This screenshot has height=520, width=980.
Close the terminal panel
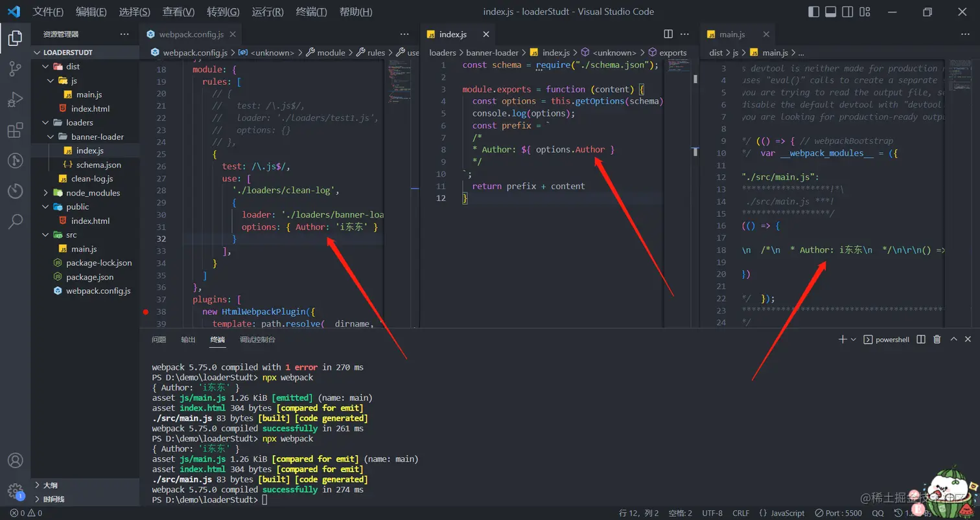tap(968, 339)
